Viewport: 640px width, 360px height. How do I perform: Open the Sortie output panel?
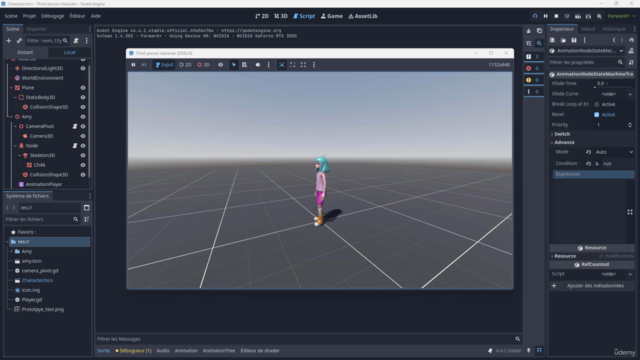click(x=103, y=351)
